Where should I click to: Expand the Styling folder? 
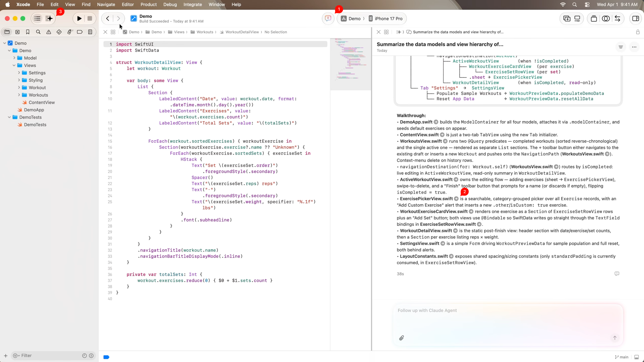point(19,80)
